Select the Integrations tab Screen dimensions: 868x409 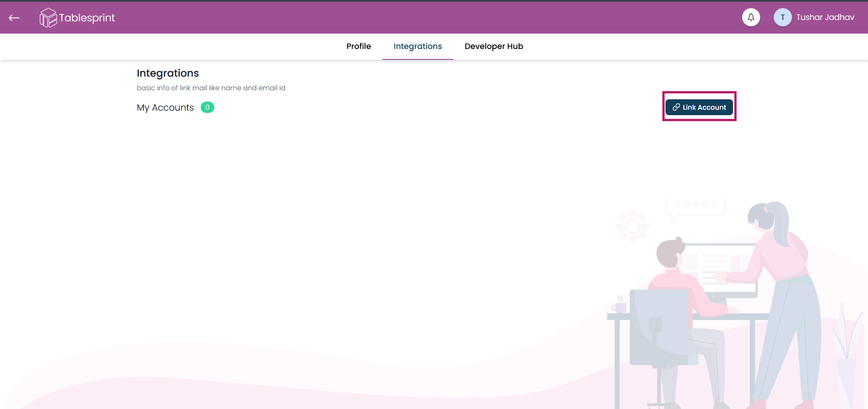[x=417, y=46]
